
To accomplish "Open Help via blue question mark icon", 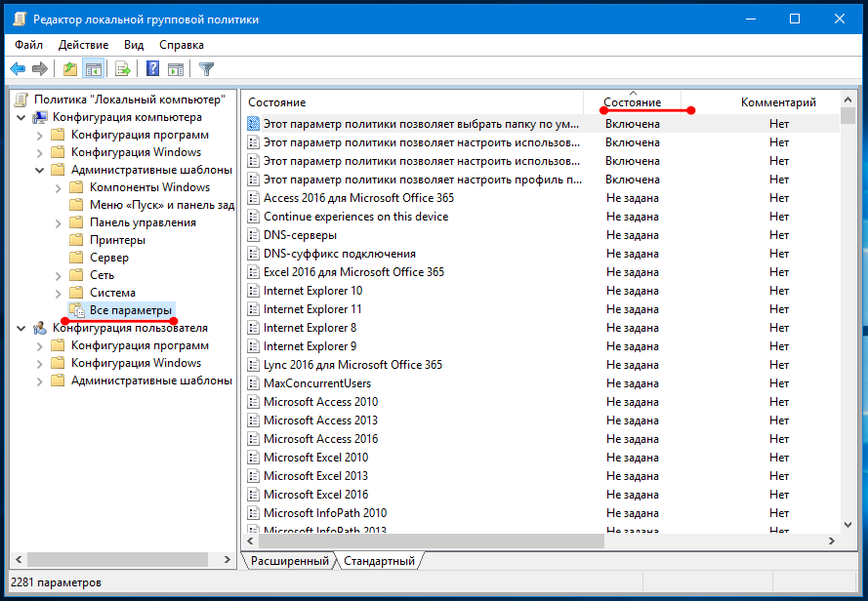I will pyautogui.click(x=152, y=69).
